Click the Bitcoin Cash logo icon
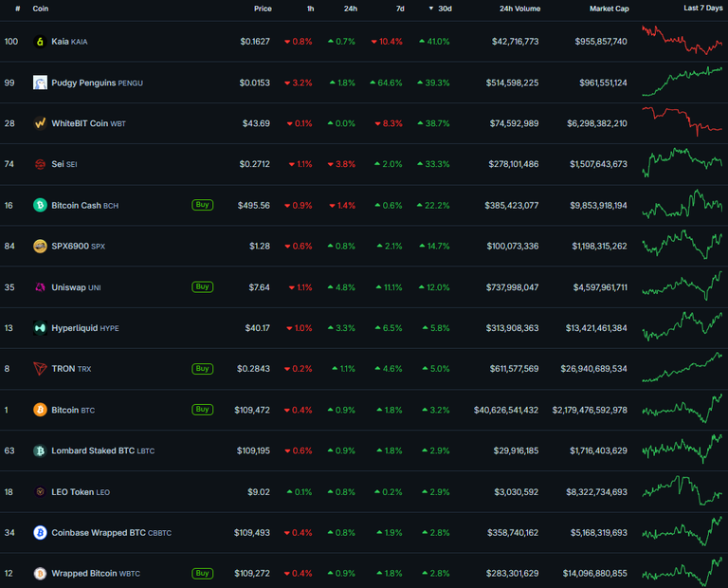728x588 pixels. tap(40, 205)
